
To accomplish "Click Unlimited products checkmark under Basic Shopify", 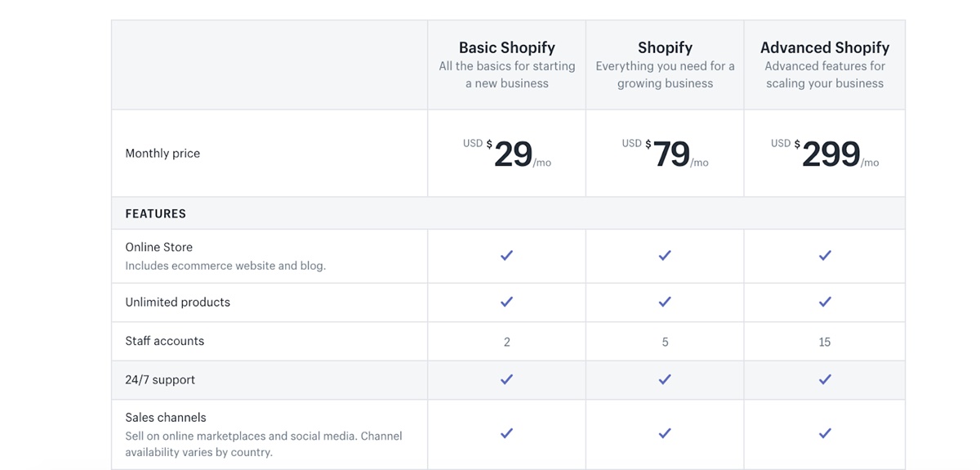I will [x=506, y=302].
